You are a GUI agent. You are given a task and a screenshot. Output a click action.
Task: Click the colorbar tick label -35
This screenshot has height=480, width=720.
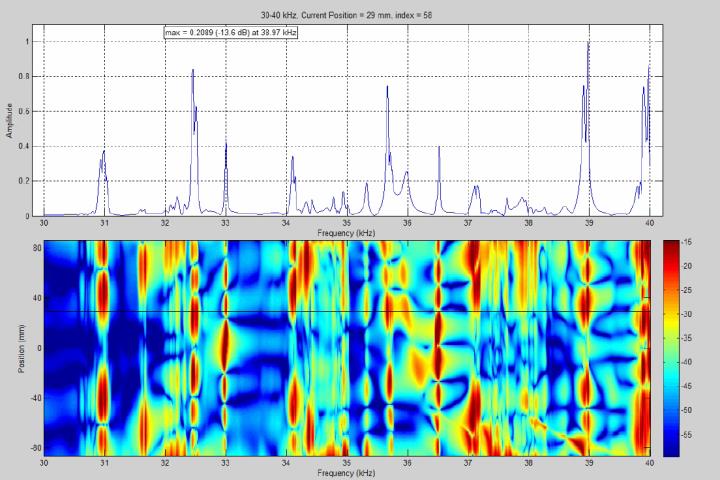pyautogui.click(x=686, y=338)
